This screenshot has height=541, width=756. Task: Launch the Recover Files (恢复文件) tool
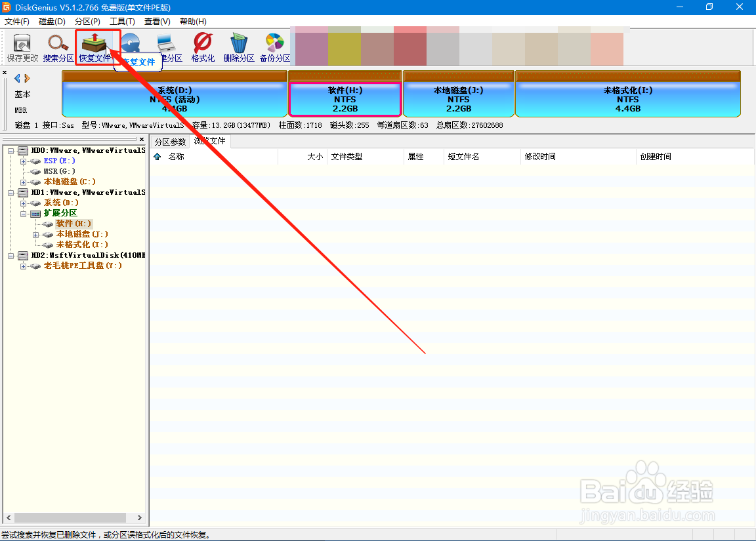pos(95,48)
